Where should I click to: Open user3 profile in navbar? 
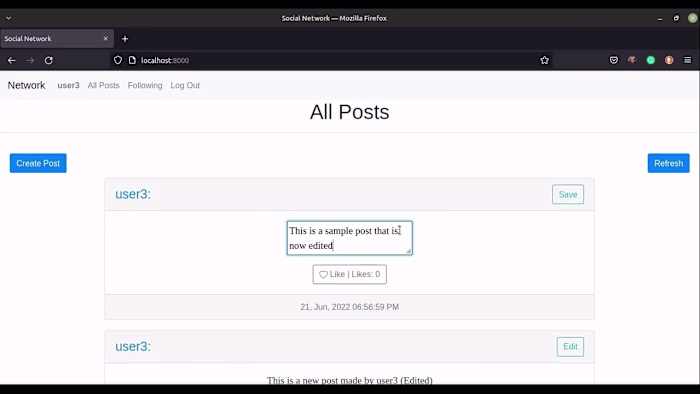coord(68,85)
